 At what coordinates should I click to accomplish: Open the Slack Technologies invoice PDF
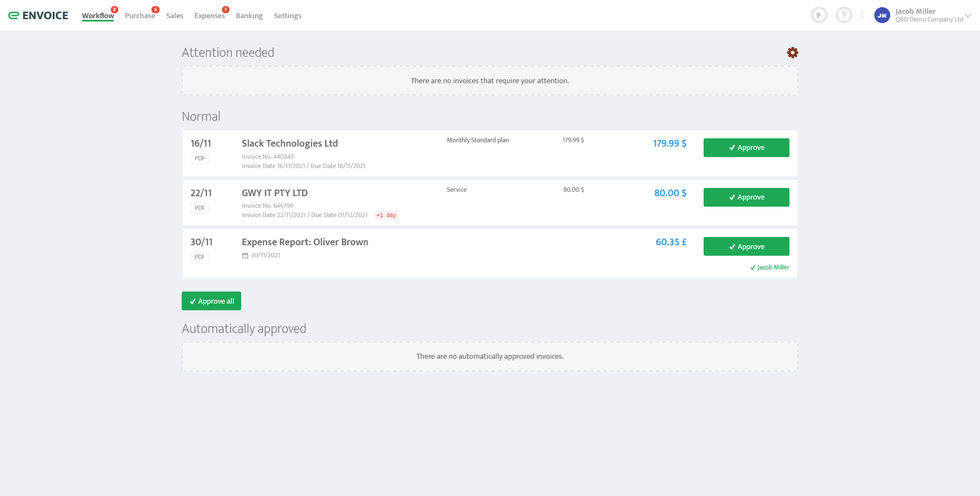[x=200, y=158]
